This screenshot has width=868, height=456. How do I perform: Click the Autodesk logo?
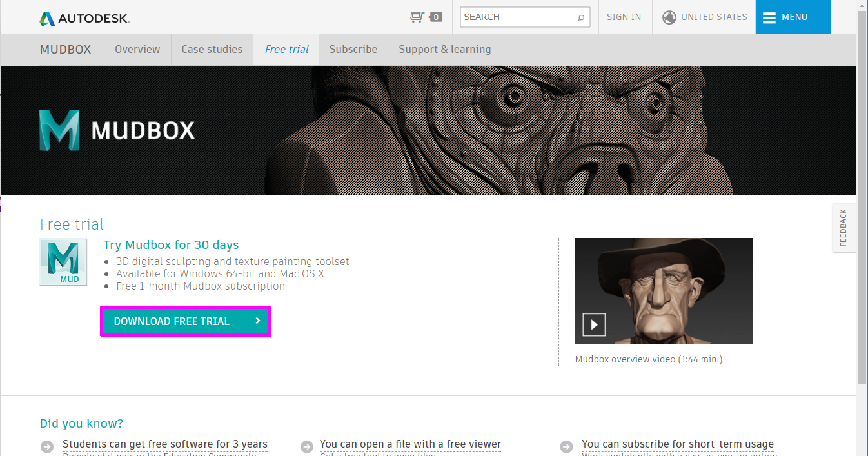coord(84,19)
